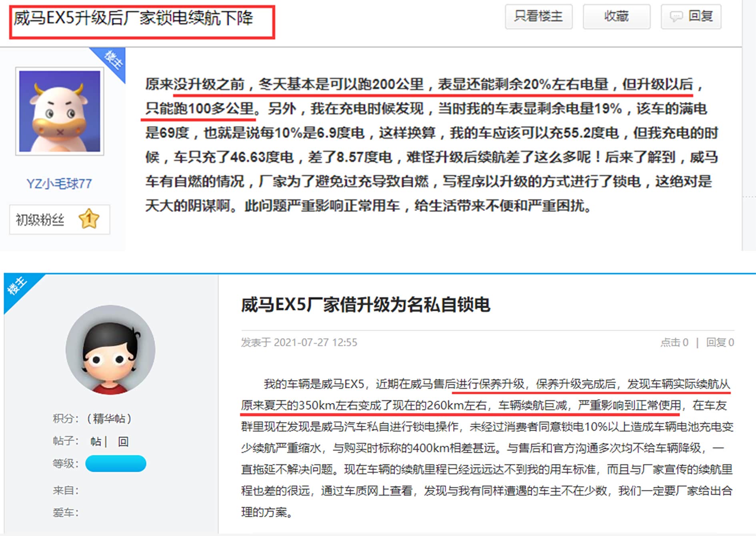The width and height of the screenshot is (756, 536).
Task: Click the 点击 0 view counter
Action: click(674, 342)
